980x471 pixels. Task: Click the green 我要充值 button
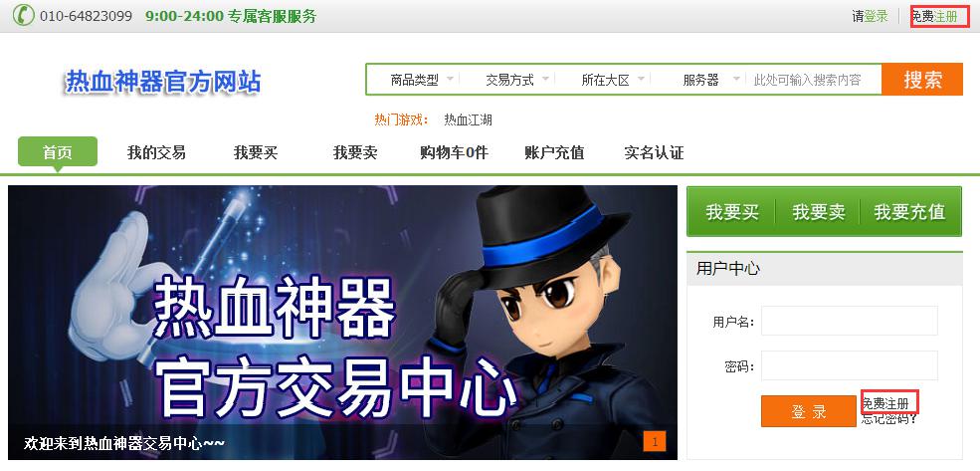(909, 212)
